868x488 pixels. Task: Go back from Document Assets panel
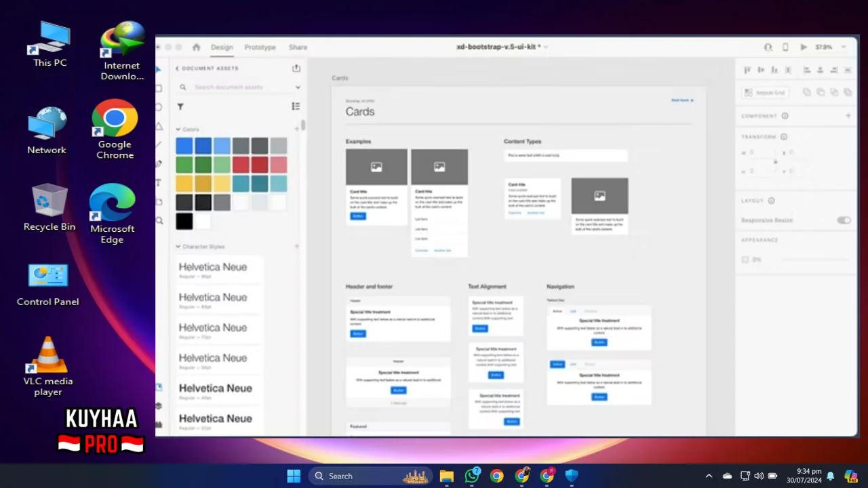[178, 68]
